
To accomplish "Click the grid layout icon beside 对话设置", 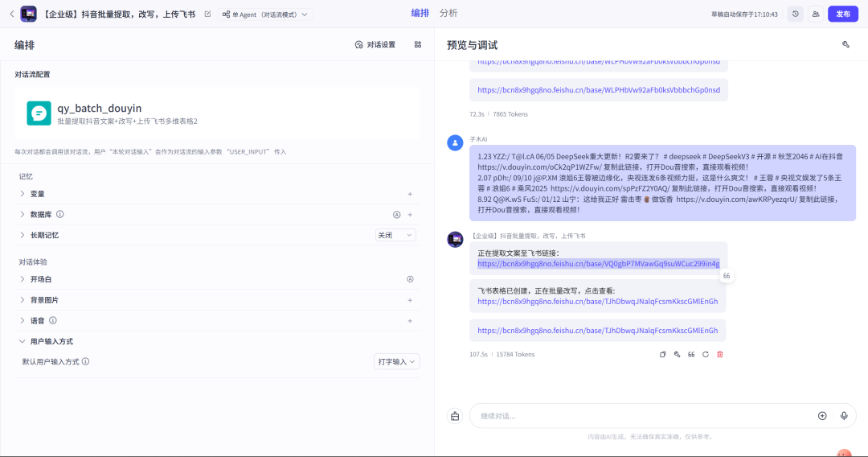I will tap(418, 45).
